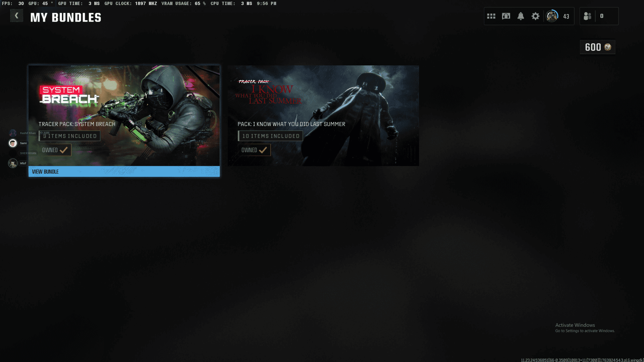The height and width of the screenshot is (362, 644).
Task: Click the player level 43 number
Action: click(566, 16)
